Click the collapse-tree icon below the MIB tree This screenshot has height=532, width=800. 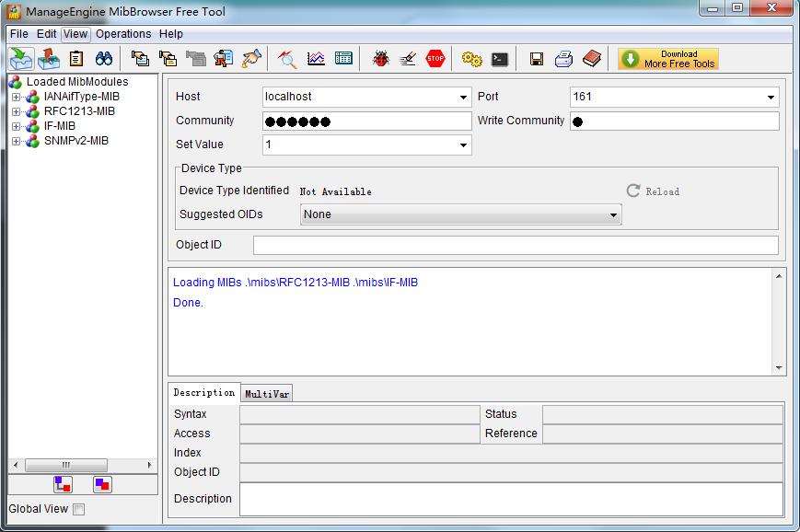(102, 484)
